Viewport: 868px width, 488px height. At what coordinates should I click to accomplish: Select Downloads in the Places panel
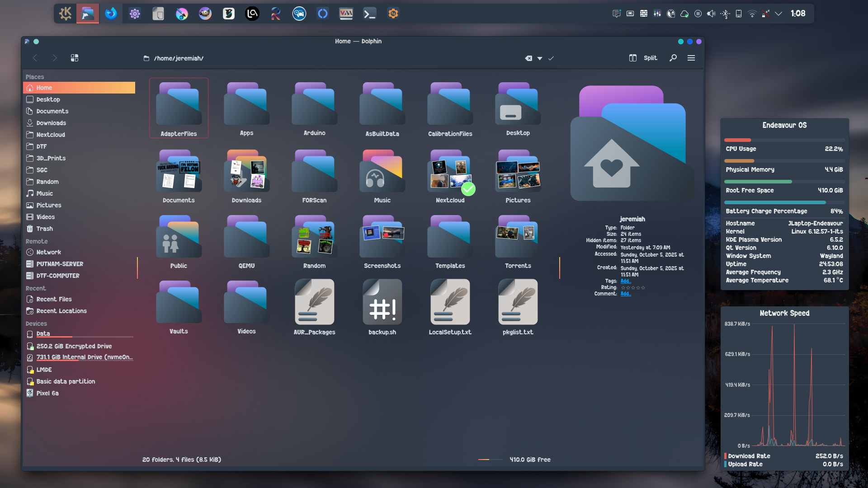51,123
